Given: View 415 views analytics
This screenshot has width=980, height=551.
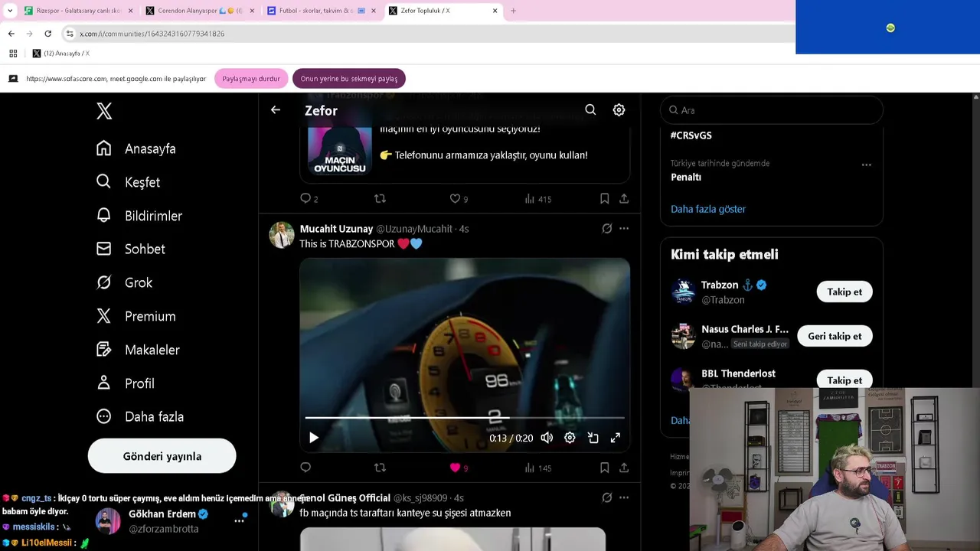Looking at the screenshot, I should tap(538, 199).
